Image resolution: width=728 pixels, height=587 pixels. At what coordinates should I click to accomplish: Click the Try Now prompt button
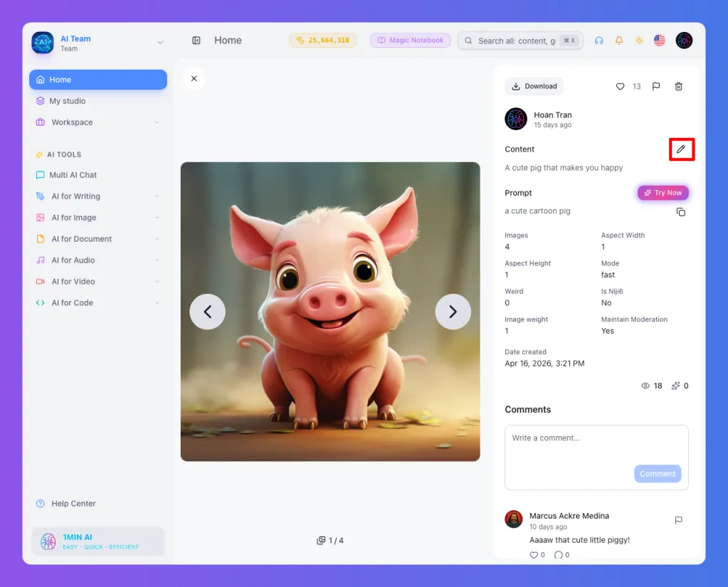[663, 193]
